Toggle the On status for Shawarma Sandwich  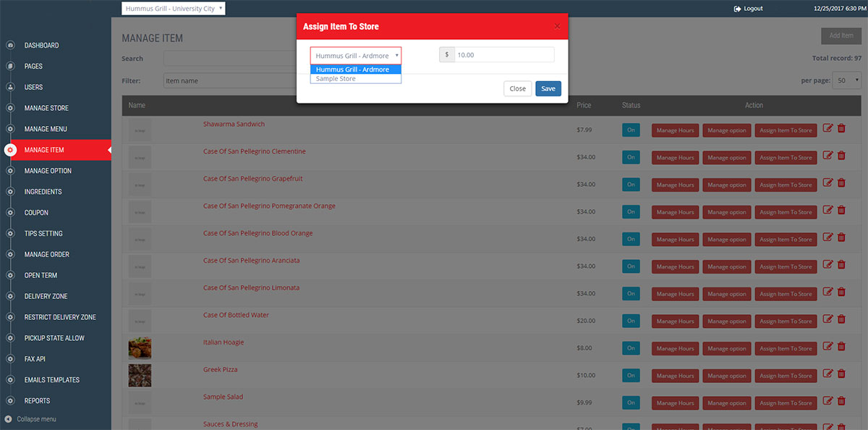click(x=631, y=130)
